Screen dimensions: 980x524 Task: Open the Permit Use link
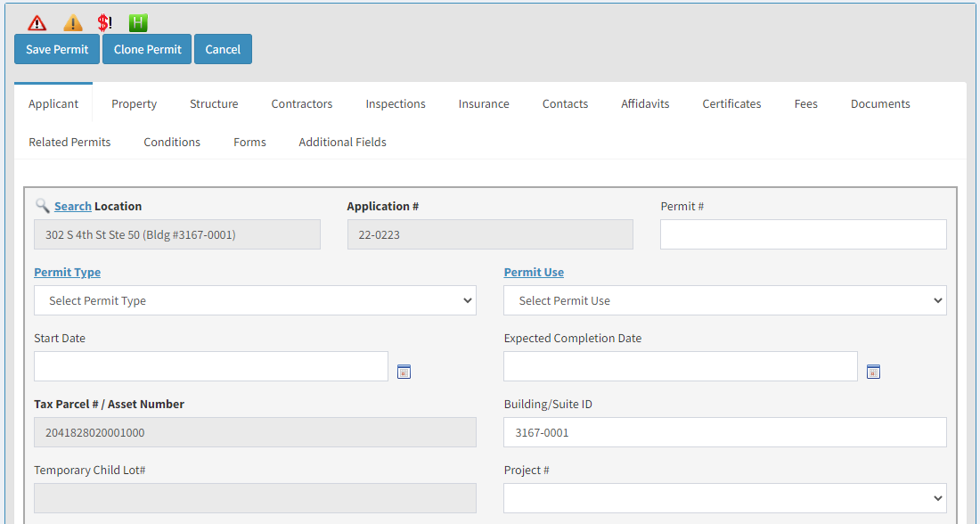point(534,272)
